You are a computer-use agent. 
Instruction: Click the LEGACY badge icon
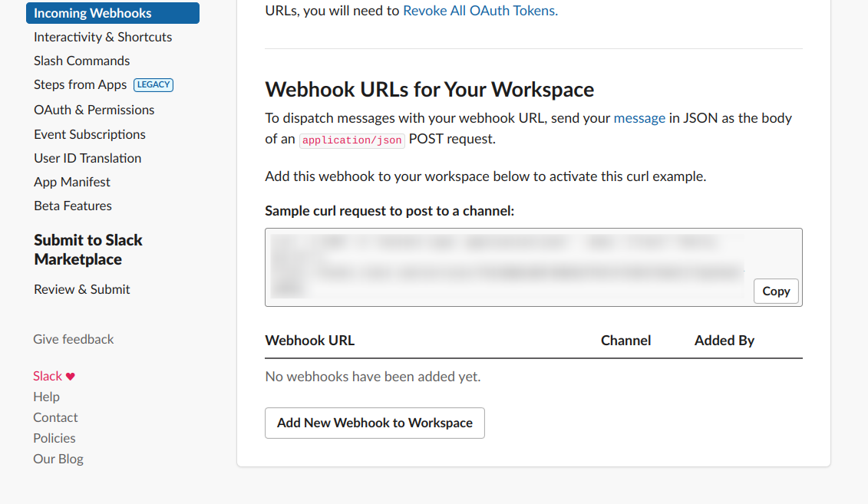click(x=153, y=85)
